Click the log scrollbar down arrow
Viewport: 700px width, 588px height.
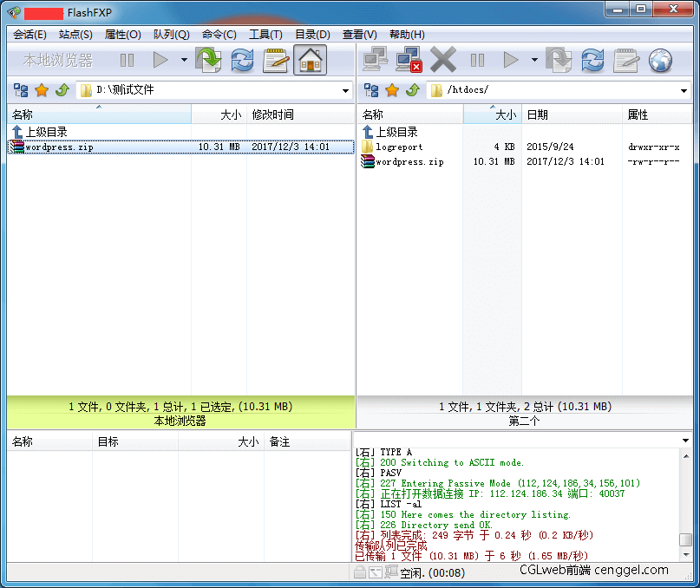pyautogui.click(x=686, y=554)
